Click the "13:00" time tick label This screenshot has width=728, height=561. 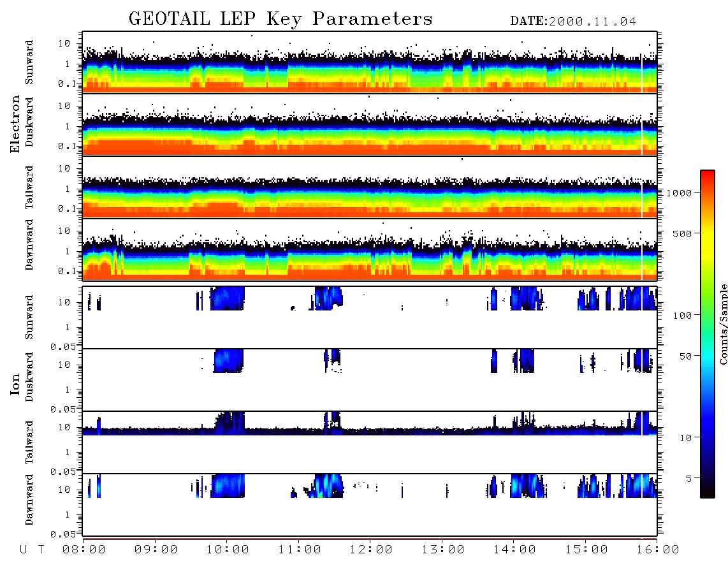click(x=443, y=550)
